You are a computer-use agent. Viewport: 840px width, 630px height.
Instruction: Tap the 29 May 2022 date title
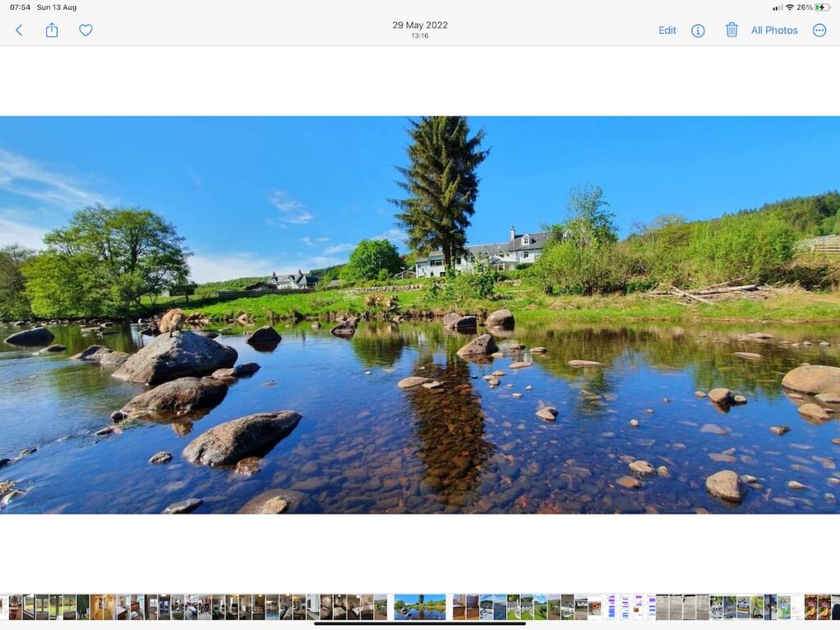click(420, 25)
